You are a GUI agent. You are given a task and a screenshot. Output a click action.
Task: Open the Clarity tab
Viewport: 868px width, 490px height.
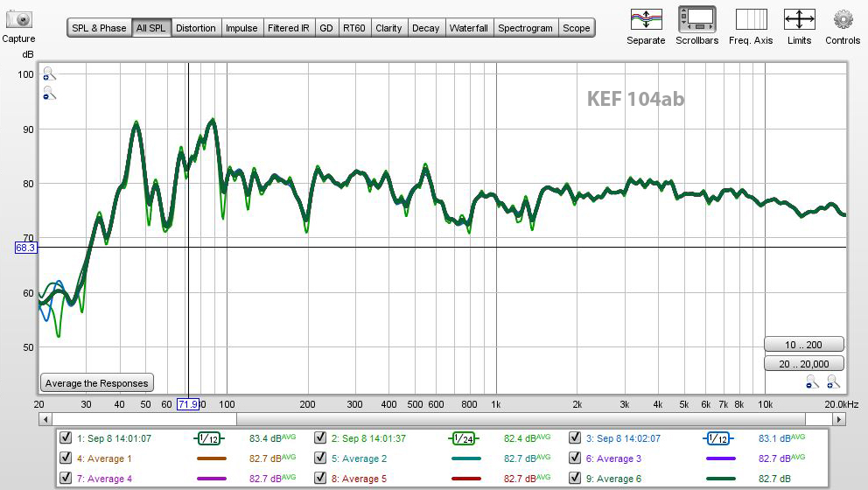[388, 28]
